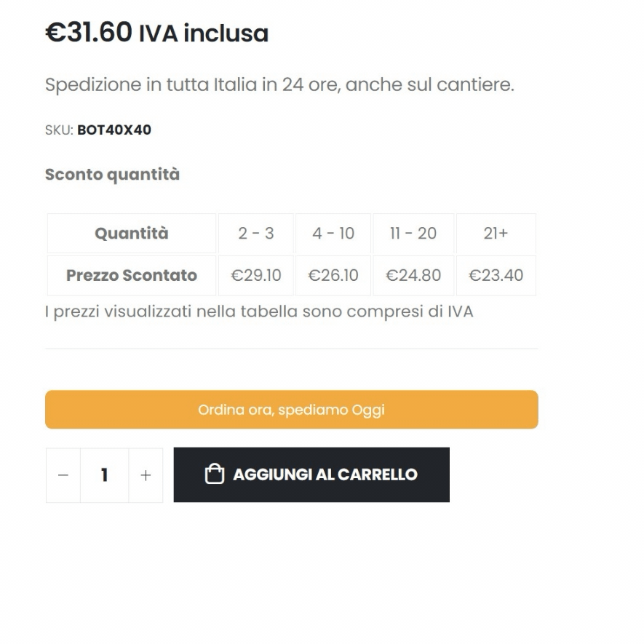Click the Aggiungi al carrello button
The width and height of the screenshot is (644, 644).
(x=311, y=474)
